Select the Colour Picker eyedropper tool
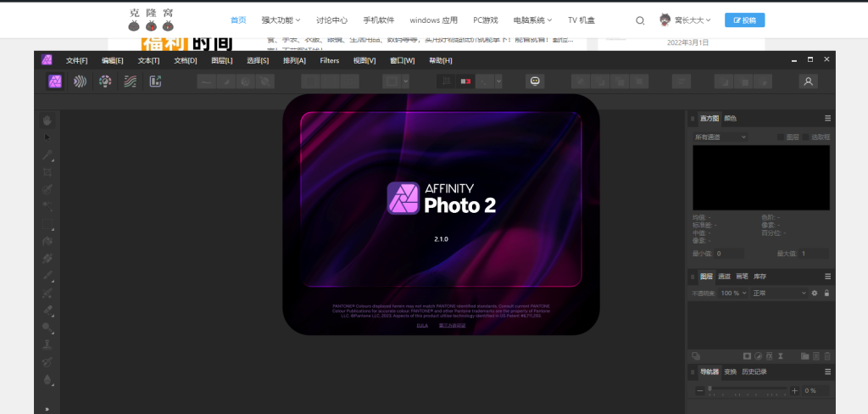This screenshot has width=868, height=414. pyautogui.click(x=47, y=154)
